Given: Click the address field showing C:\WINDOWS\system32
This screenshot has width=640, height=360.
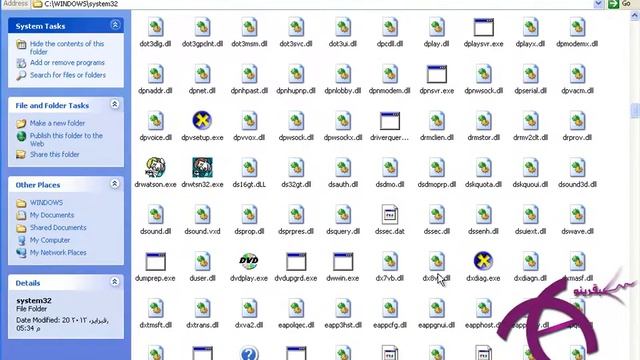Looking at the screenshot, I should (x=312, y=4).
